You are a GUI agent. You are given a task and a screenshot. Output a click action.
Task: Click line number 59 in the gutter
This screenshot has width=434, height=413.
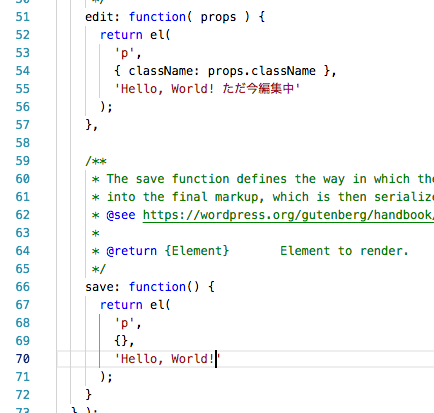(x=23, y=161)
